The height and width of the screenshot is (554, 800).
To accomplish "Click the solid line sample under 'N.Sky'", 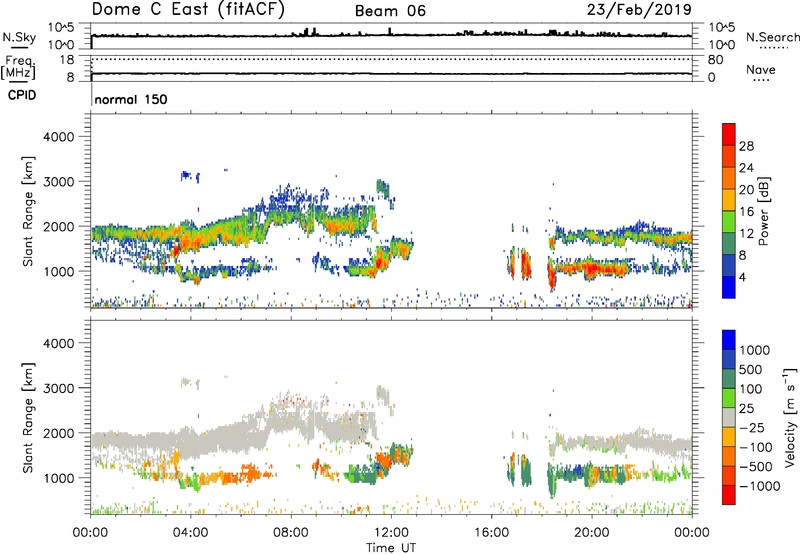I will click(19, 47).
